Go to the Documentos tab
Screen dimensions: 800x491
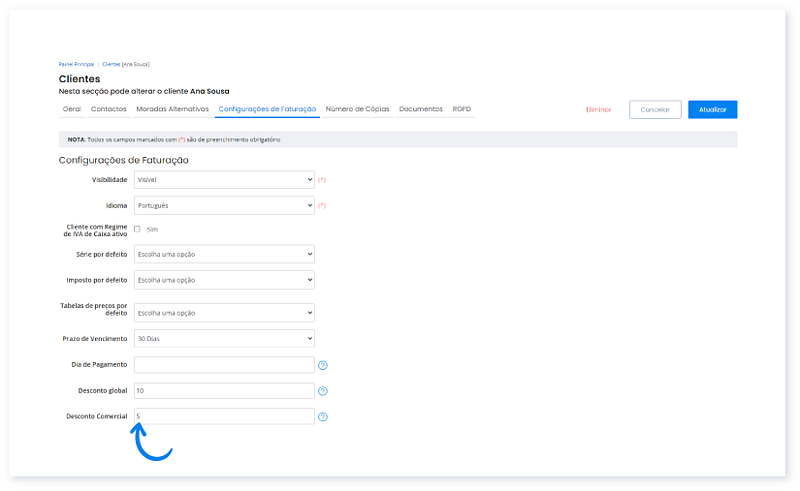pos(421,109)
